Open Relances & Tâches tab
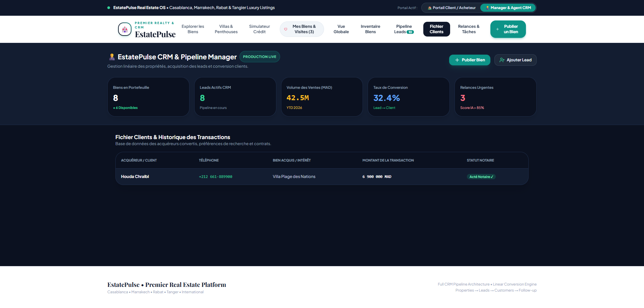The image size is (644, 308). pos(469,29)
